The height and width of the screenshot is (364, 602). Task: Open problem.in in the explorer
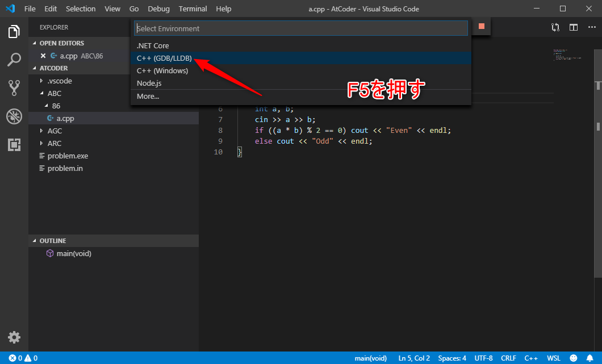[114, 169]
